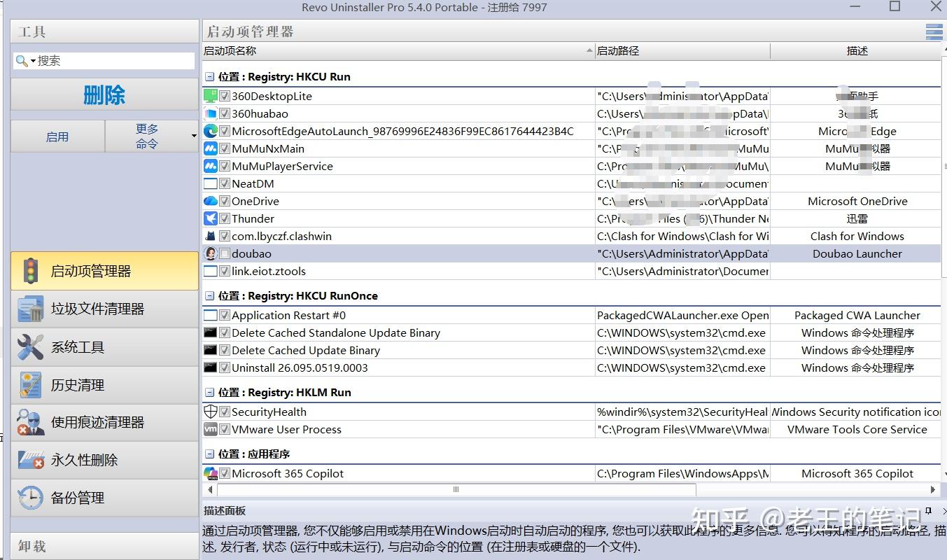
Task: Click the 360DesktopLite entry icon
Action: tap(210, 96)
